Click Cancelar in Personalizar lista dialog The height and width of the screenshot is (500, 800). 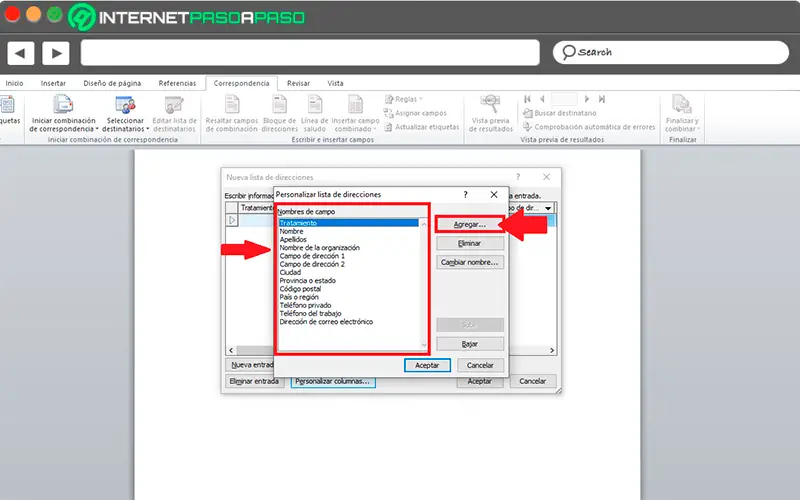pyautogui.click(x=480, y=365)
